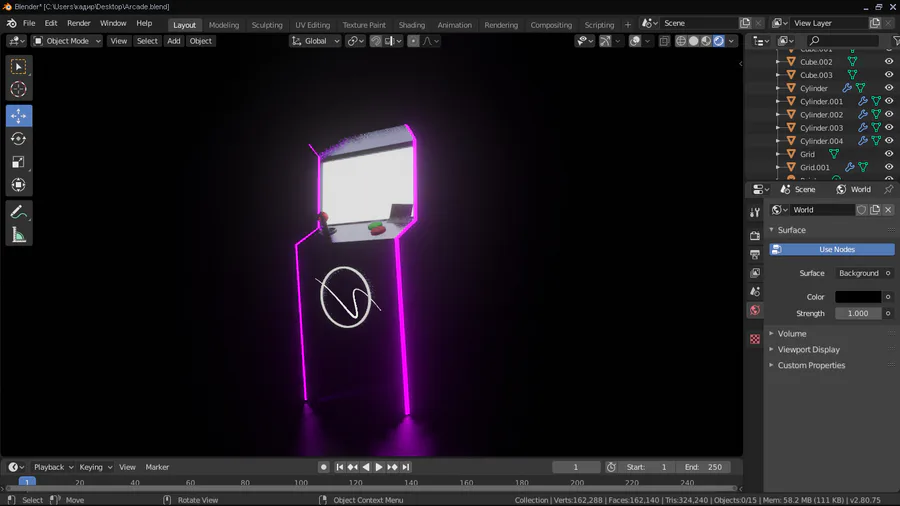Activate the Transform tool

coord(18,185)
